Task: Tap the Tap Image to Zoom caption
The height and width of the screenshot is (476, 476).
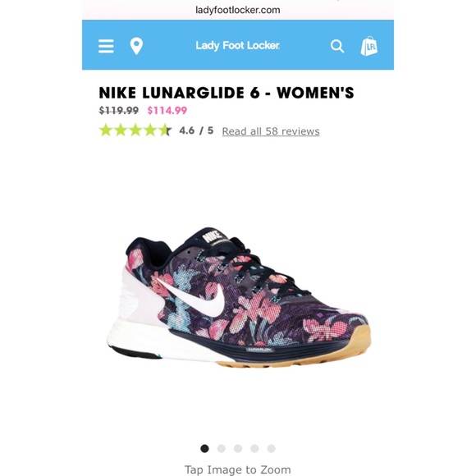Action: (x=238, y=469)
